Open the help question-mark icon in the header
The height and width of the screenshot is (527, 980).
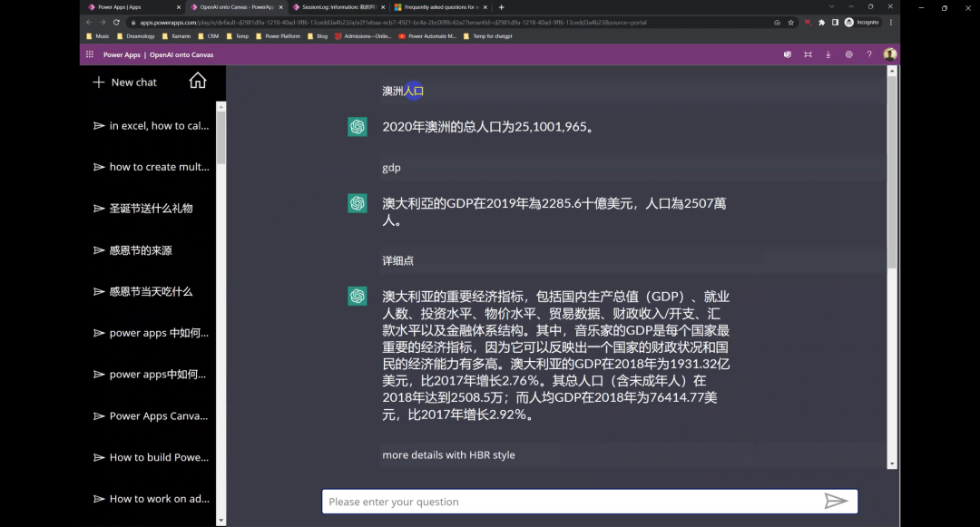[x=869, y=54]
